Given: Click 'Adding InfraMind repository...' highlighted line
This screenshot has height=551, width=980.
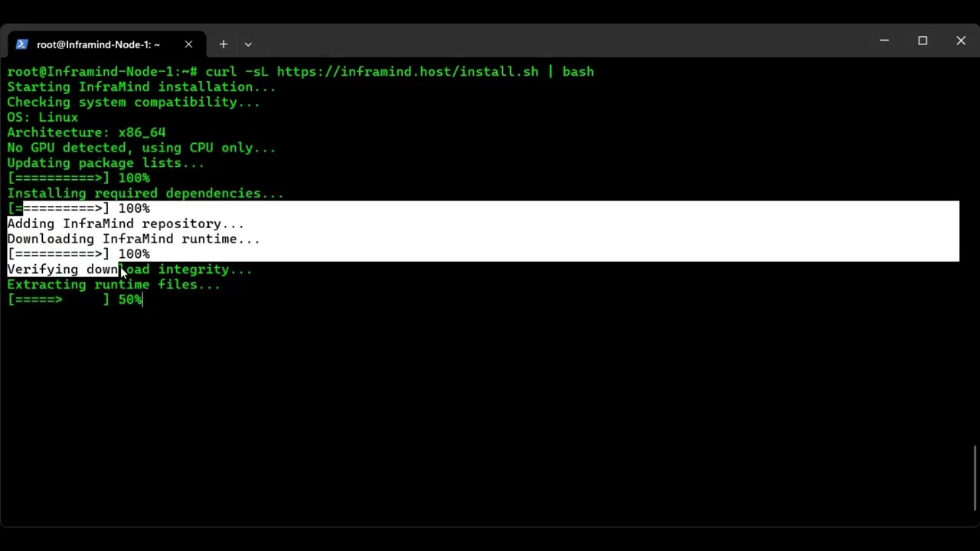Looking at the screenshot, I should click(126, 223).
